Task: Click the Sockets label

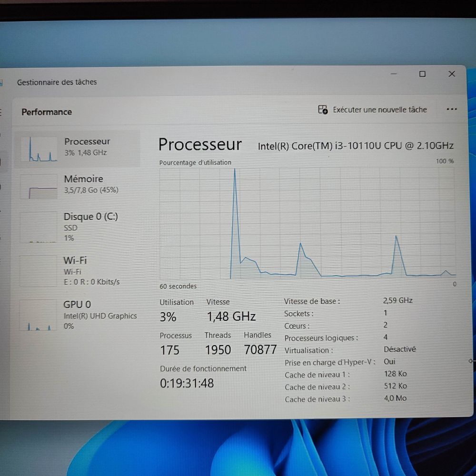Action: point(299,314)
